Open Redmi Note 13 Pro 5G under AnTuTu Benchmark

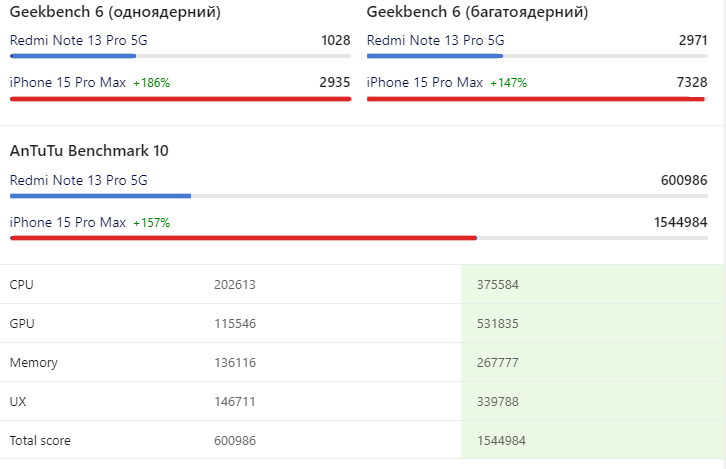click(79, 180)
